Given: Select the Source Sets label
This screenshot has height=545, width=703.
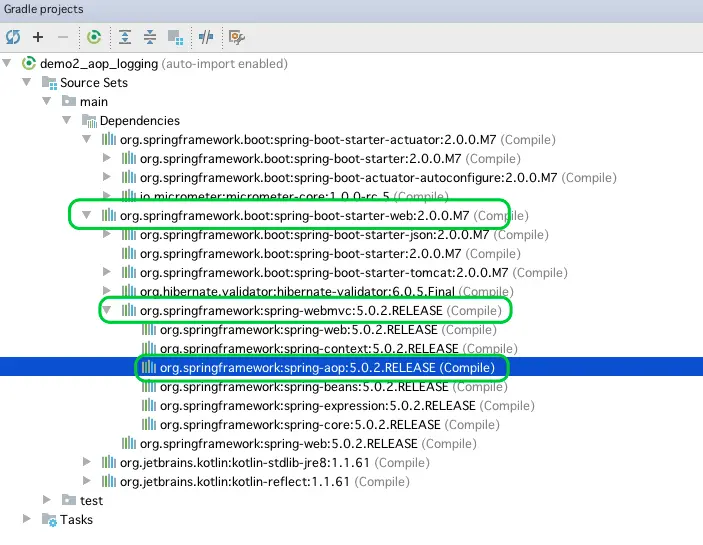Looking at the screenshot, I should pyautogui.click(x=94, y=82).
